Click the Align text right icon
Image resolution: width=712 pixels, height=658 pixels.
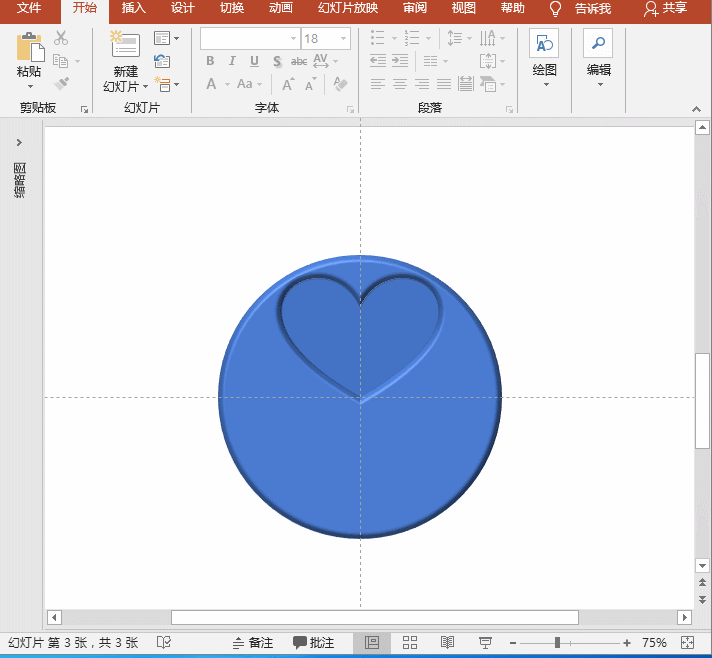[x=422, y=84]
